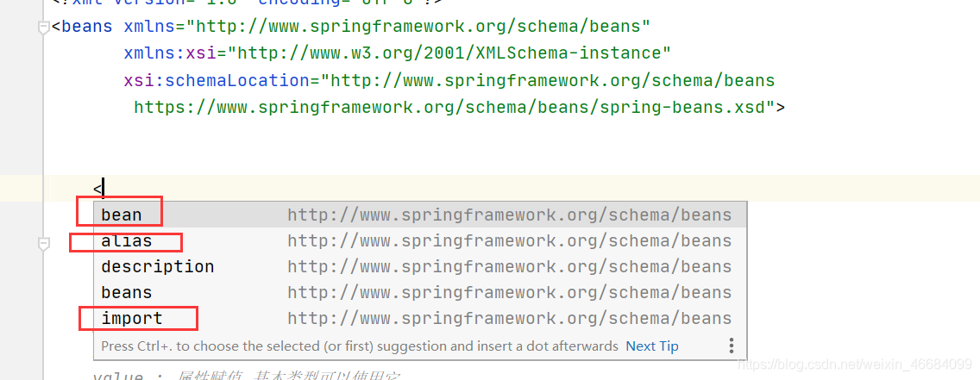The width and height of the screenshot is (980, 380).
Task: Choose the import suggestion
Action: [x=132, y=319]
